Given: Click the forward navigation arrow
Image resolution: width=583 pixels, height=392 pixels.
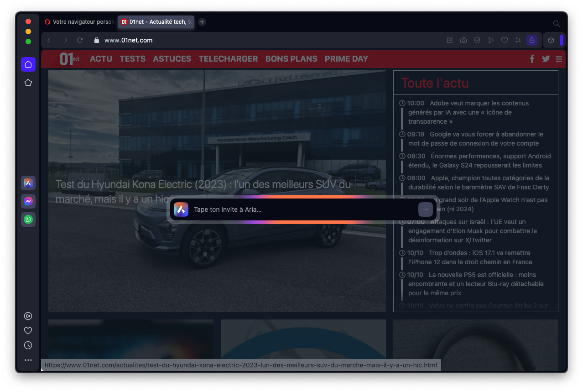Looking at the screenshot, I should pyautogui.click(x=65, y=40).
